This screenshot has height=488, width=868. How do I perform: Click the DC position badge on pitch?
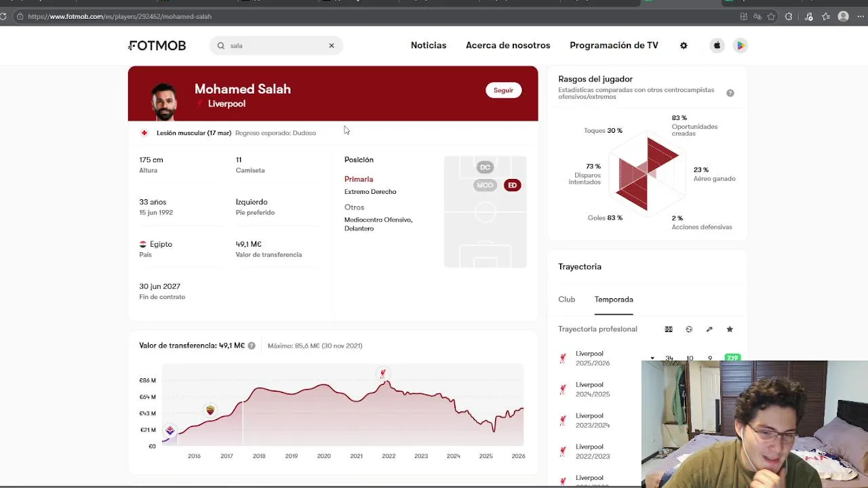pos(485,167)
